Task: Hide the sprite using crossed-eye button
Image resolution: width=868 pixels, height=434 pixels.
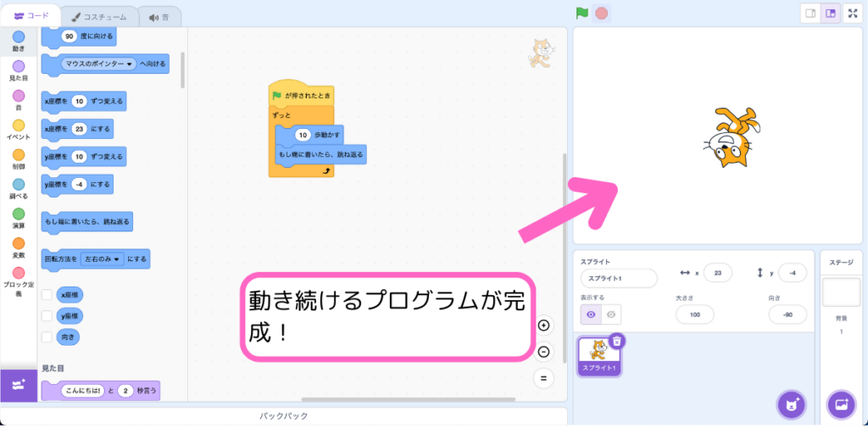Action: [x=610, y=314]
